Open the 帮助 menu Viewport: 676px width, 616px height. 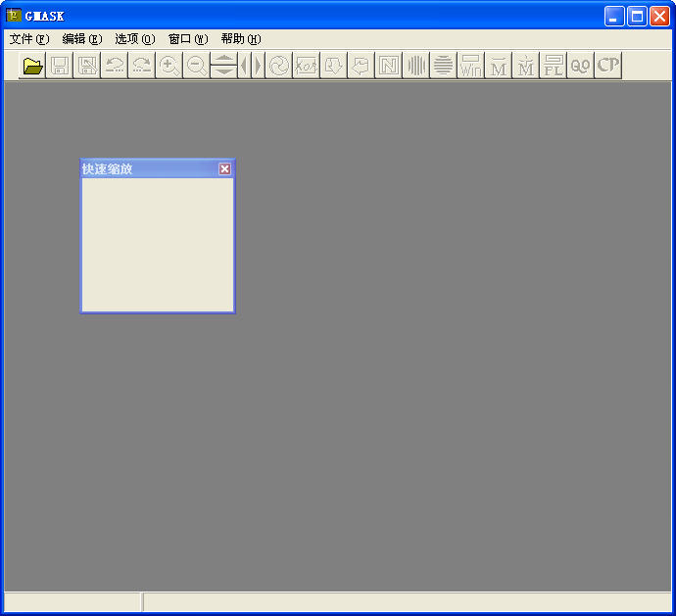point(240,39)
